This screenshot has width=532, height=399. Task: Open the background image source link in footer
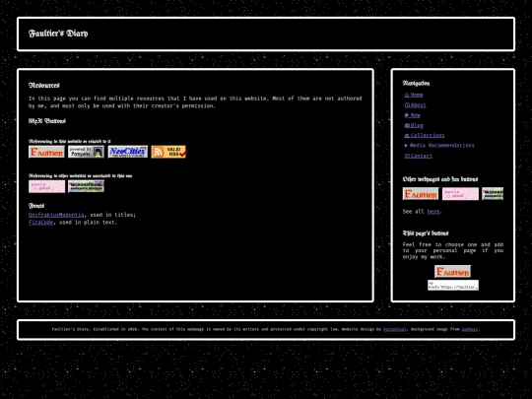point(470,329)
